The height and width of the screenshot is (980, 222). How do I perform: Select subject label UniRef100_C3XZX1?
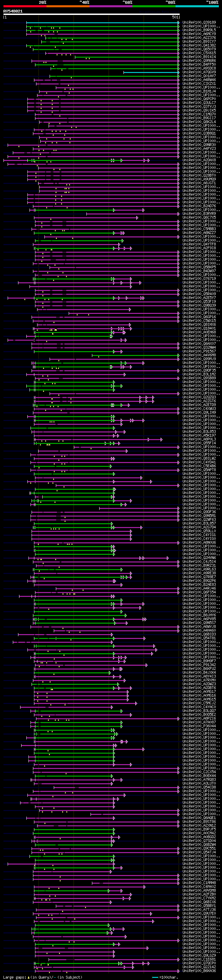[x=199, y=84]
